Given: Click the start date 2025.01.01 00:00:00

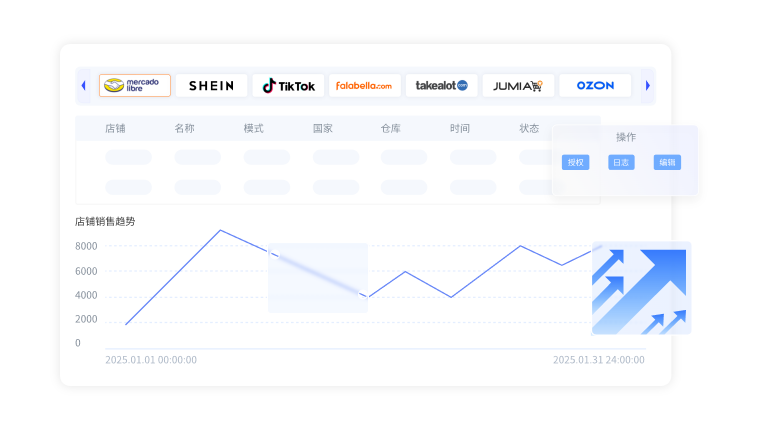Looking at the screenshot, I should [151, 360].
